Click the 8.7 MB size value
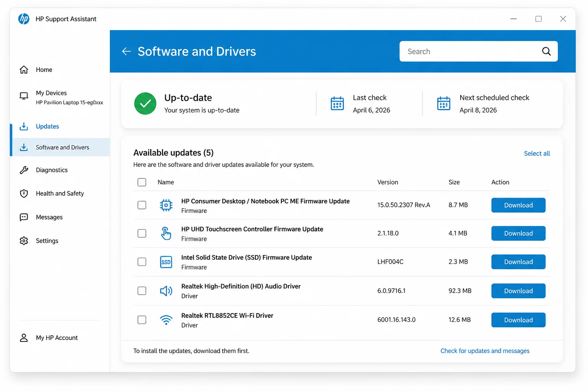The width and height of the screenshot is (588, 392). tap(458, 205)
